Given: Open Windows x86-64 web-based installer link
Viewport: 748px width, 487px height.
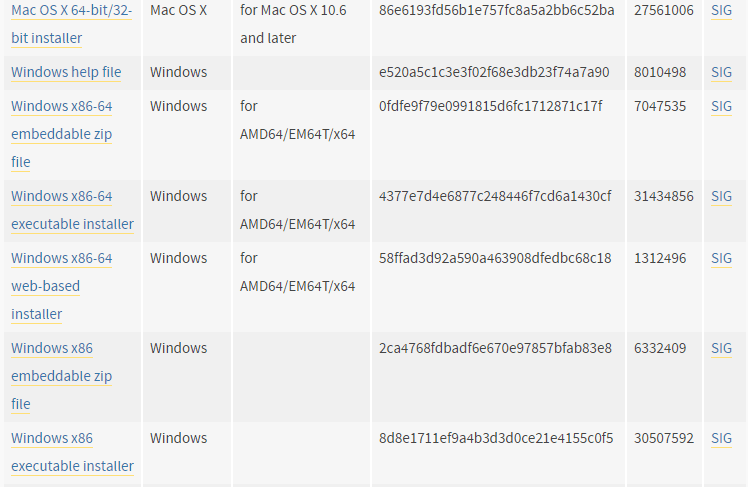Looking at the screenshot, I should (x=62, y=286).
